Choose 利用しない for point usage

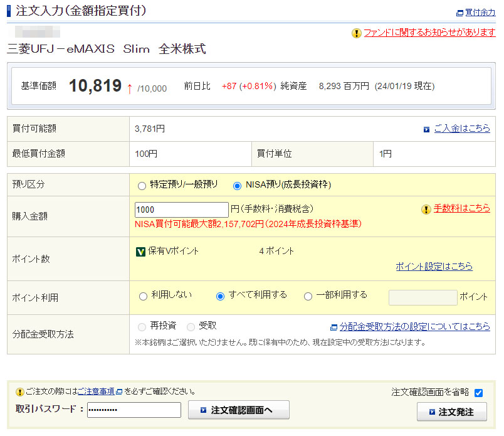143,296
